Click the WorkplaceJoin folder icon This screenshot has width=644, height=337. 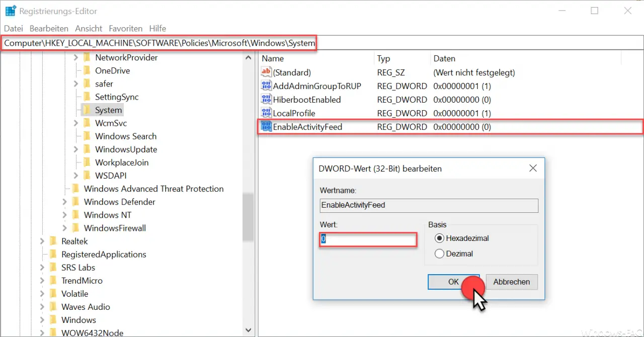(87, 162)
